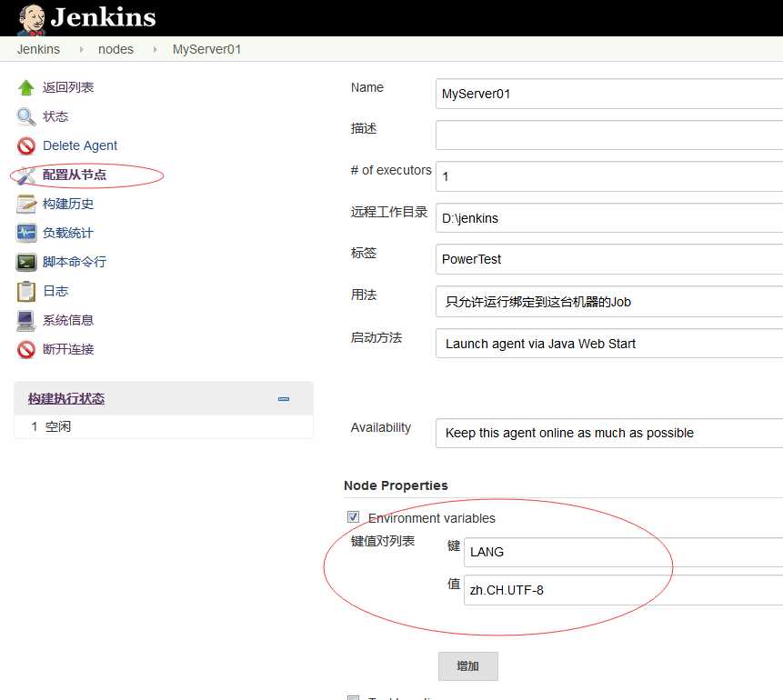Image resolution: width=783 pixels, height=700 pixels.
Task: Click the computer icon beside 系统信息
Action: coord(26,321)
